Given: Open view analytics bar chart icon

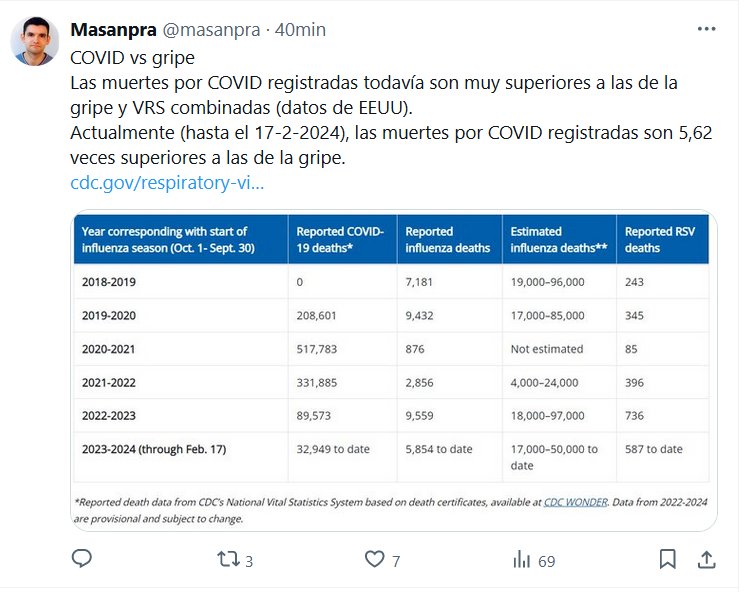Looking at the screenshot, I should [x=521, y=560].
